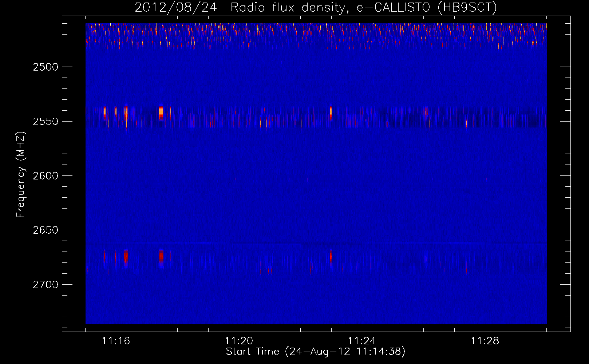Viewport: 589px width, 364px height.
Task: Click the 2500 frequency tick label
Action: click(x=46, y=67)
